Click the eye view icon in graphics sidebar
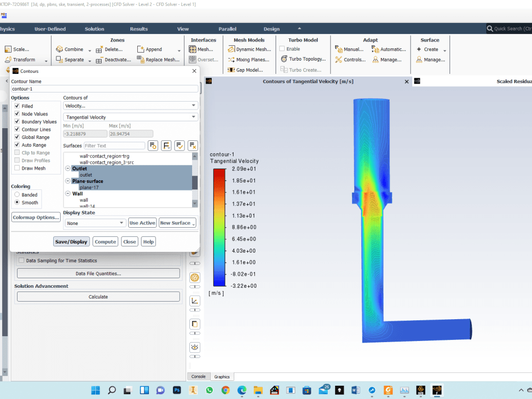Viewport: 532px width, 399px height. [194, 347]
